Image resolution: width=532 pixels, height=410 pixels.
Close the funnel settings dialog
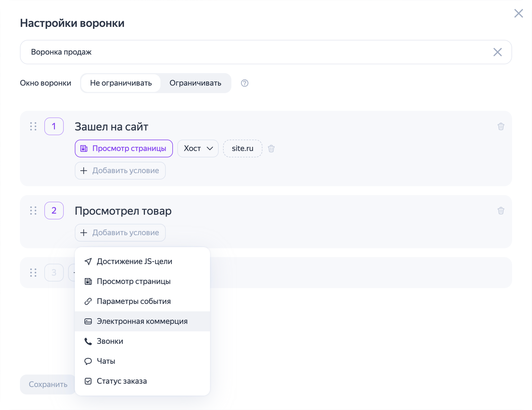tap(518, 13)
